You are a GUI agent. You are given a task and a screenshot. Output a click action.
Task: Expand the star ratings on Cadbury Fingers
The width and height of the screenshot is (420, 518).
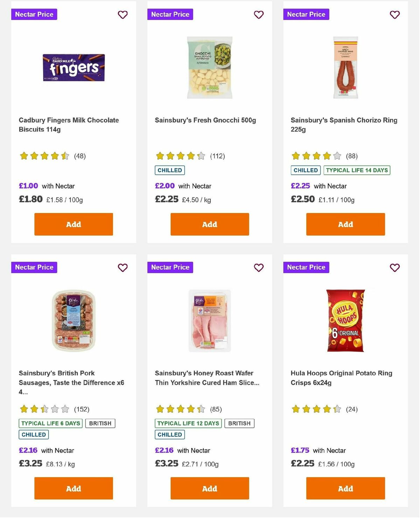point(44,156)
